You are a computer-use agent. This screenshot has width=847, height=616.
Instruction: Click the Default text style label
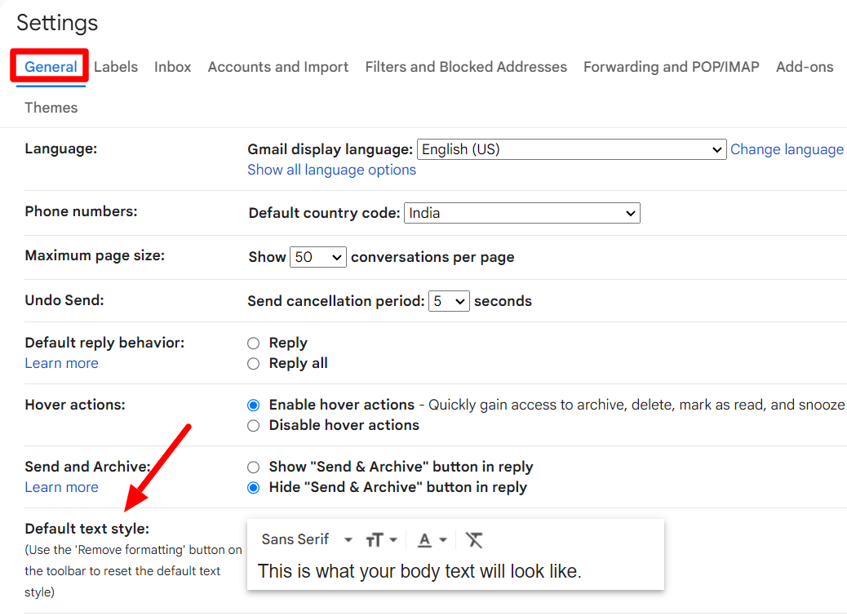pos(87,529)
